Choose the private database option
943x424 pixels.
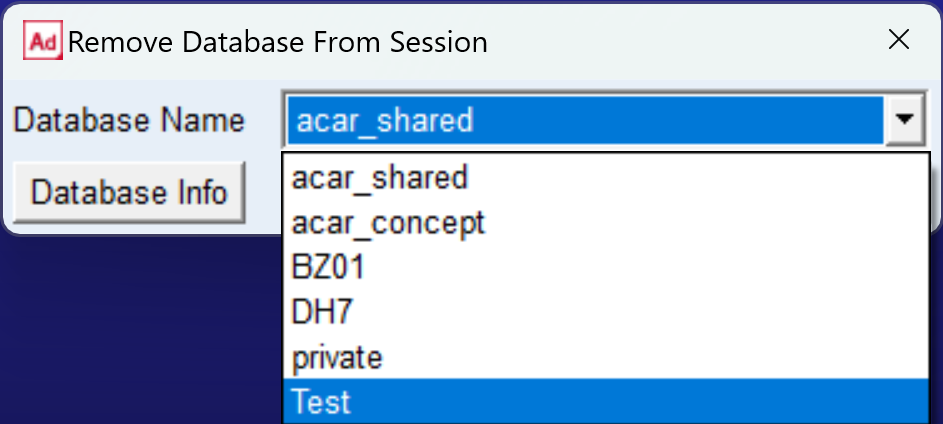[x=337, y=357]
